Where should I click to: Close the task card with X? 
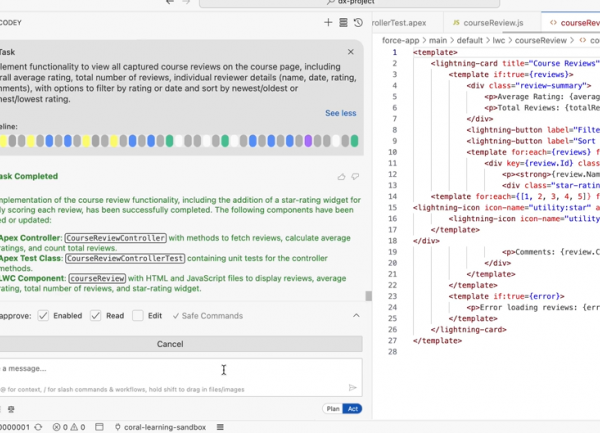pyautogui.click(x=350, y=51)
